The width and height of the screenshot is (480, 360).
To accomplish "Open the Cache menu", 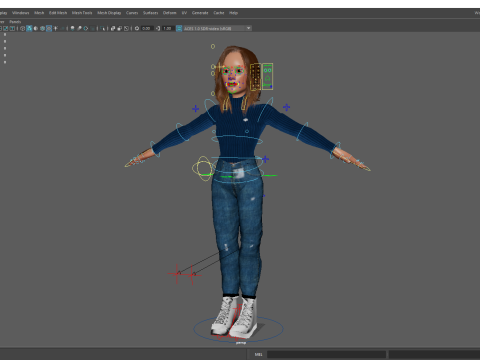I will click(x=219, y=13).
